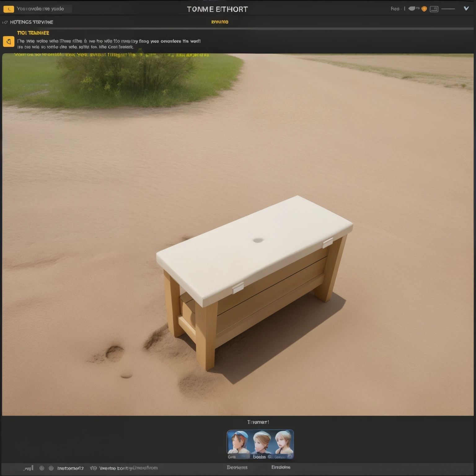
Task: Open the chevron dropdown in the title bar
Action: tap(466, 9)
